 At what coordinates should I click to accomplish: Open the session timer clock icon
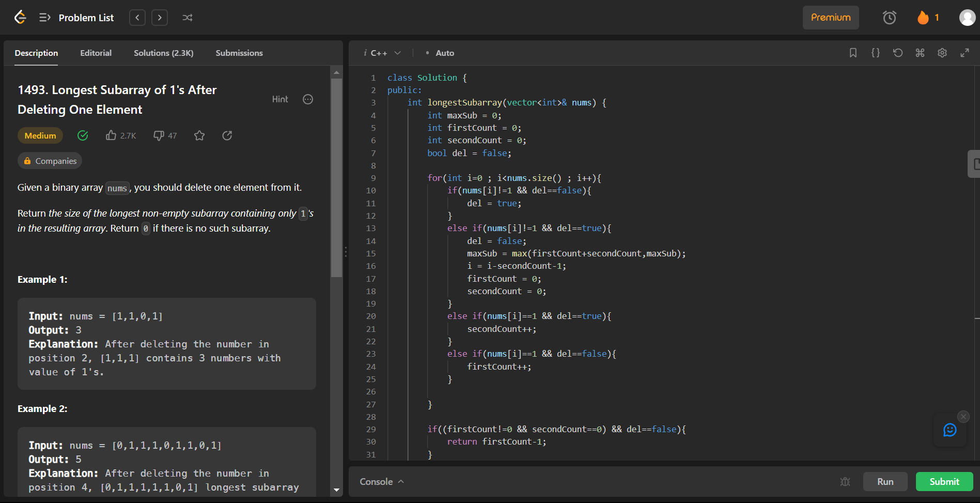889,17
